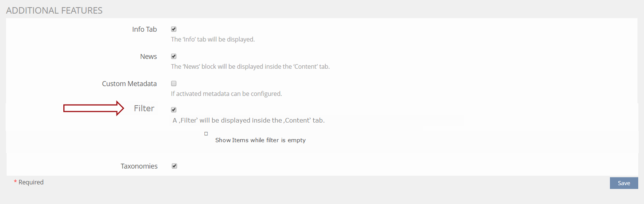Check the small box beside Show Items
The width and height of the screenshot is (644, 204).
pos(206,133)
